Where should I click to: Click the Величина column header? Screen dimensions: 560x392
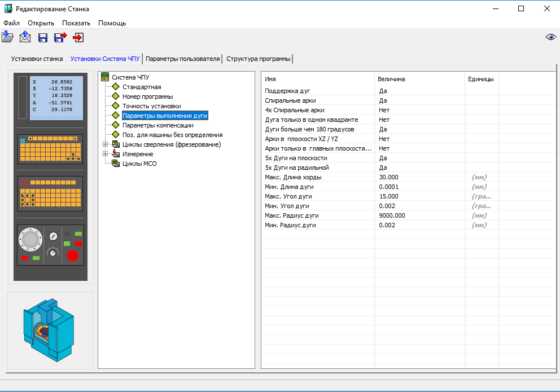(x=419, y=79)
